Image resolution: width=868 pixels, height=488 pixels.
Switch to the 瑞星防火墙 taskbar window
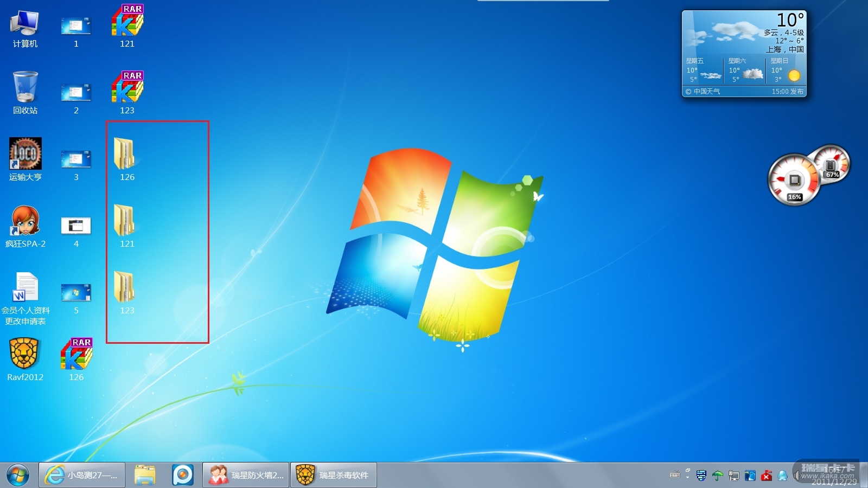coord(246,475)
